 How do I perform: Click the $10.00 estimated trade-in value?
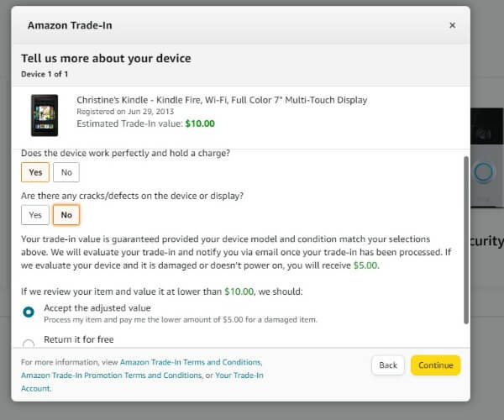coord(200,123)
